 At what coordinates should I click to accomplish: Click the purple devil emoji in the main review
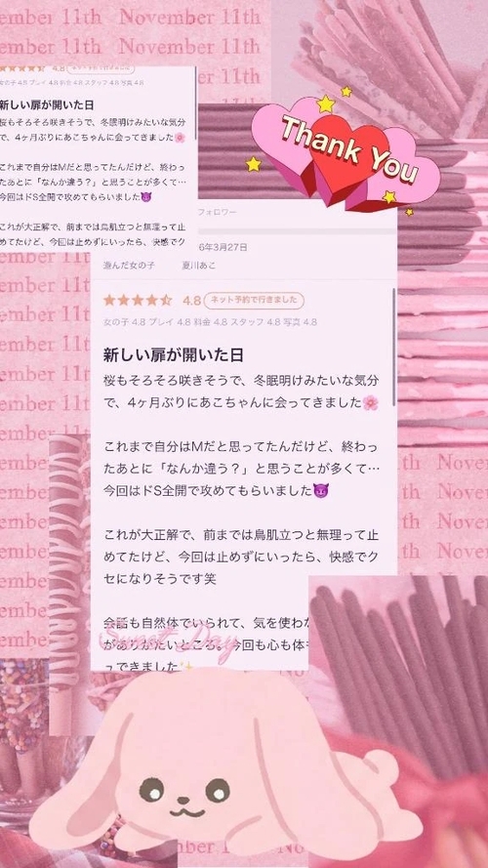coord(320,490)
